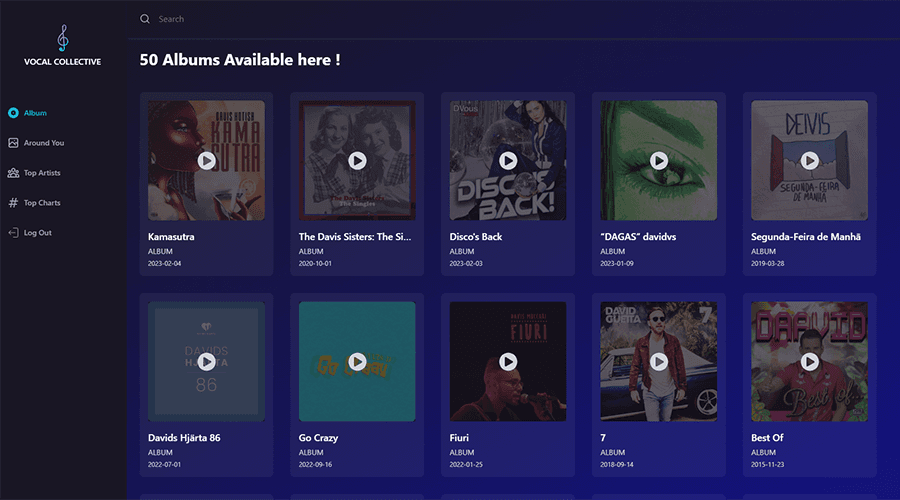Click the Log Out arrow icon
900x500 pixels.
pyautogui.click(x=13, y=232)
